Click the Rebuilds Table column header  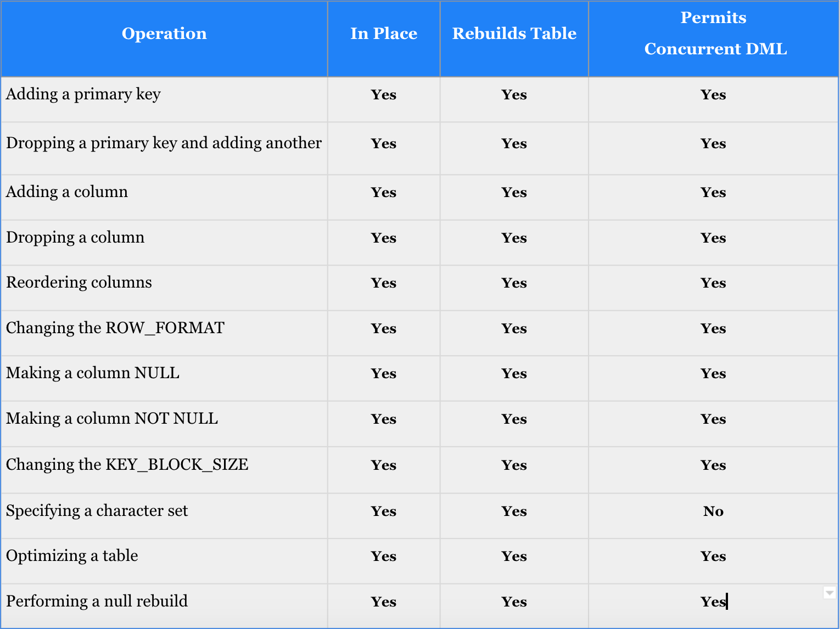click(x=514, y=34)
